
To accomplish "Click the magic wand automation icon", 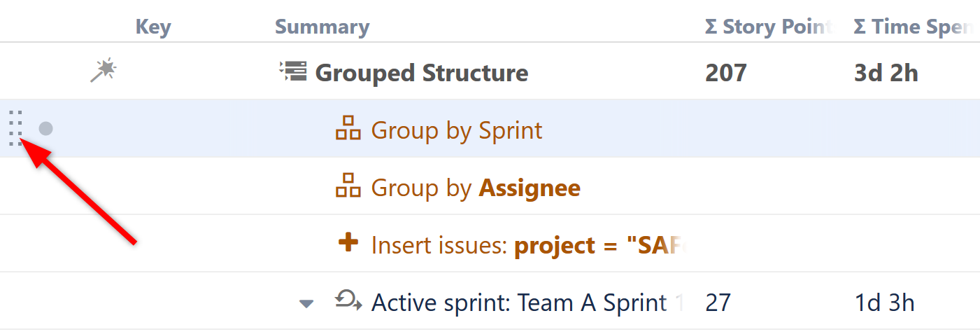I will click(x=104, y=71).
